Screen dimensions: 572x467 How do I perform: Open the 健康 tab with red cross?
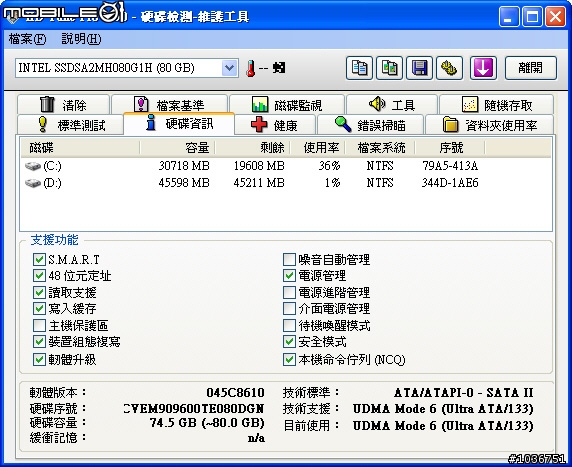275,125
